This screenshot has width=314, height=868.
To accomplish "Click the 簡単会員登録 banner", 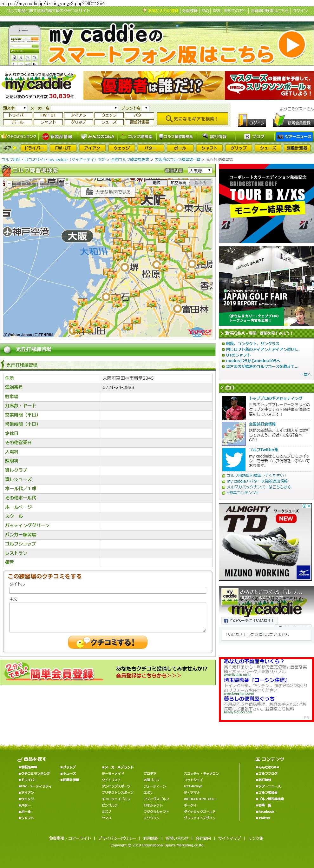I will [108, 672].
